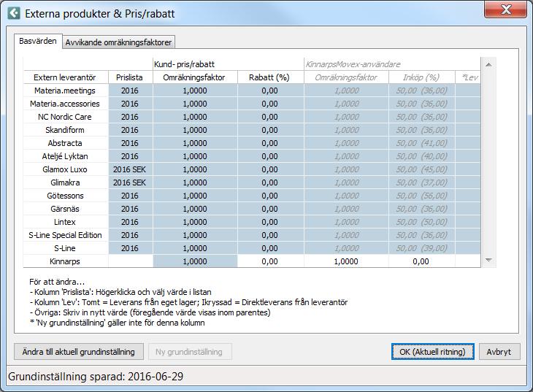533x392 pixels.
Task: Select the Materia.accessories supplier row
Action: tap(65, 104)
